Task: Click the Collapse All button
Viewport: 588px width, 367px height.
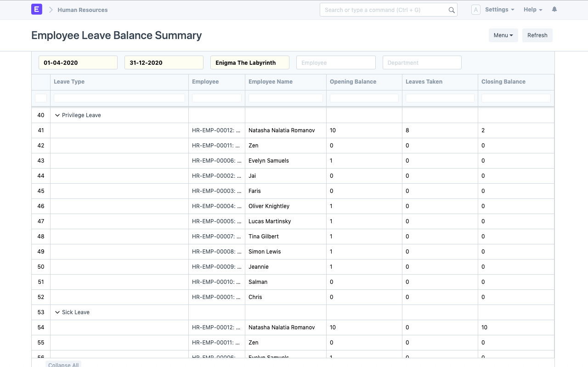Action: click(63, 365)
